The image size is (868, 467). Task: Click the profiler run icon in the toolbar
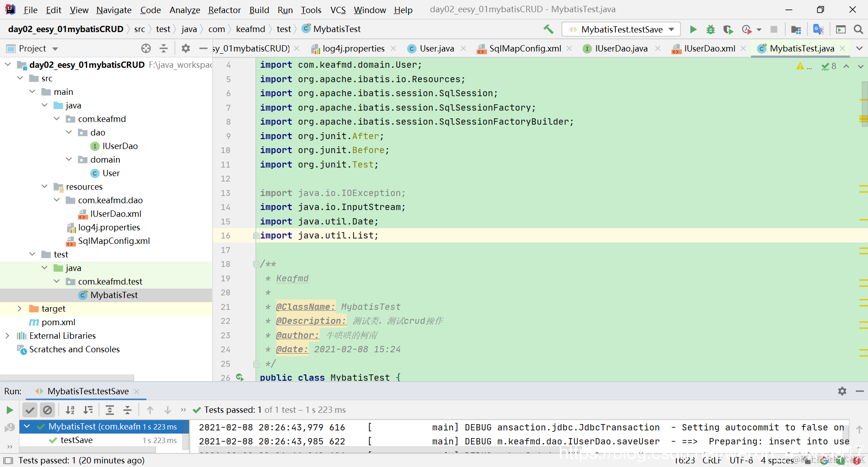click(746, 29)
